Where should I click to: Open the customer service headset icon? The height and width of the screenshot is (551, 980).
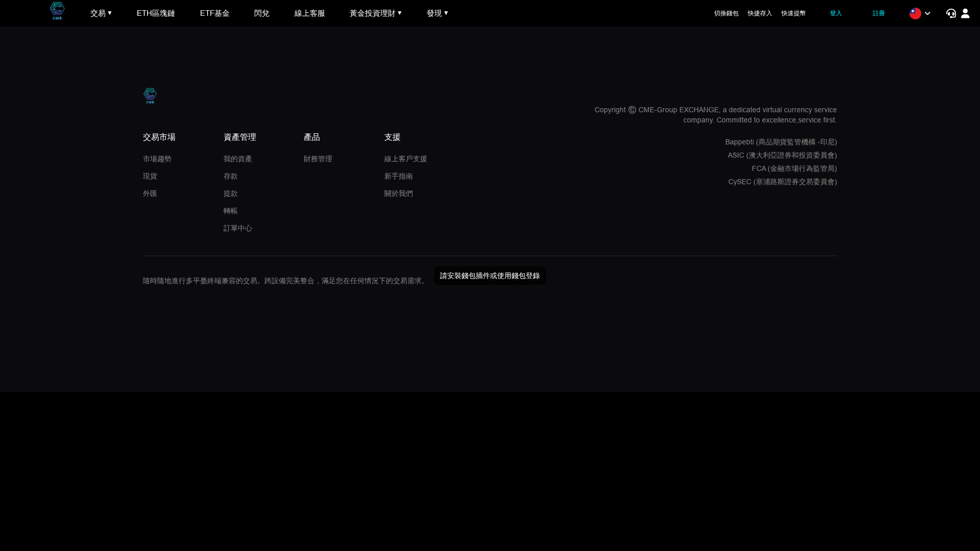(x=951, y=13)
